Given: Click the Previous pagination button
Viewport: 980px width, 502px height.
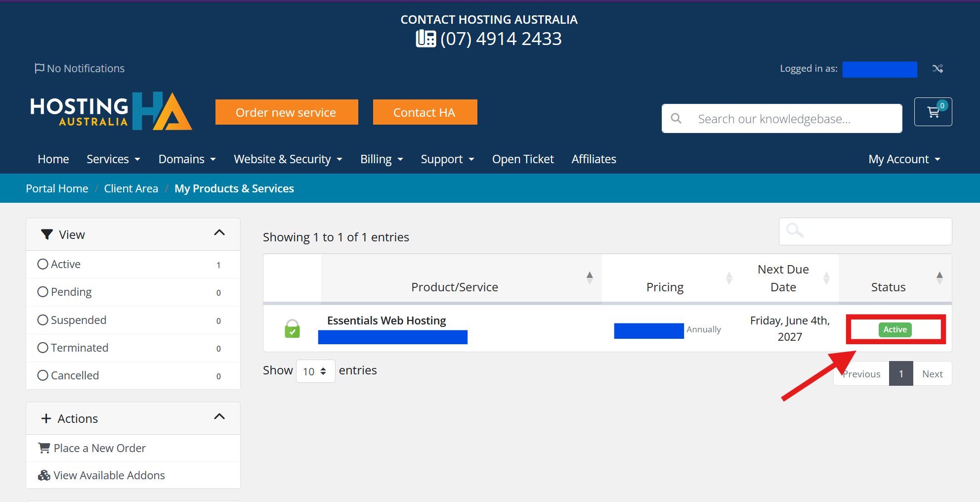Looking at the screenshot, I should [861, 374].
